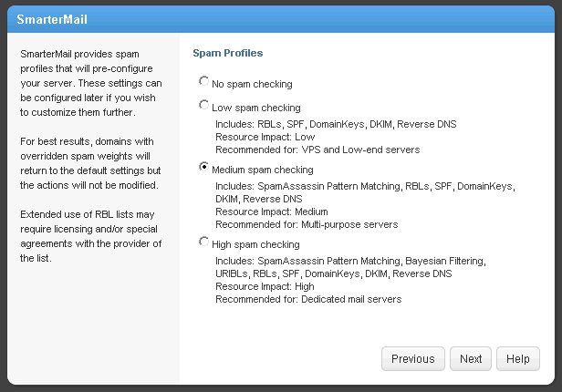Click the "High spam checking" label text
The width and height of the screenshot is (562, 392).
pos(255,244)
